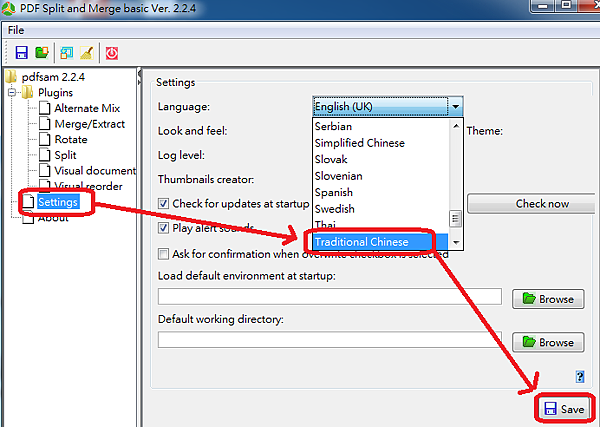Select Settings in the tree
The height and width of the screenshot is (427, 600).
point(58,202)
